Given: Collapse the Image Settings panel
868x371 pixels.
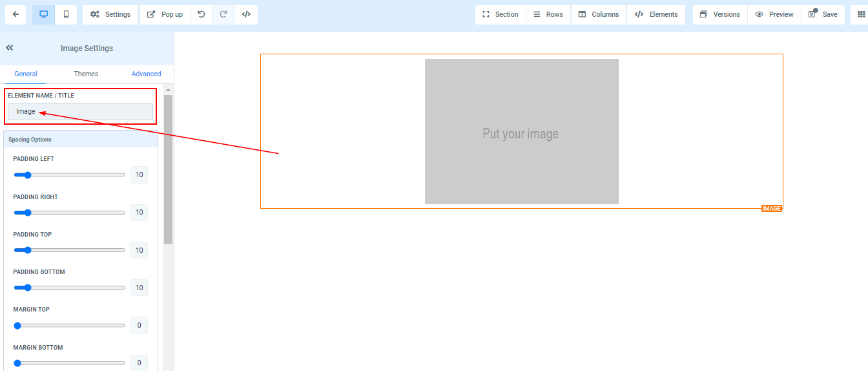Looking at the screenshot, I should (10, 48).
